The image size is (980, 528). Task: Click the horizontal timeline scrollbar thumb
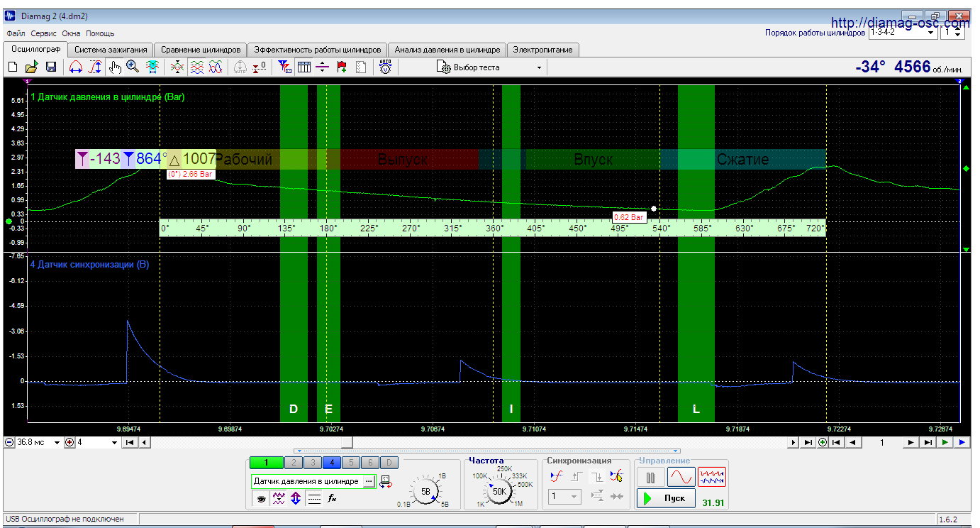pos(347,442)
